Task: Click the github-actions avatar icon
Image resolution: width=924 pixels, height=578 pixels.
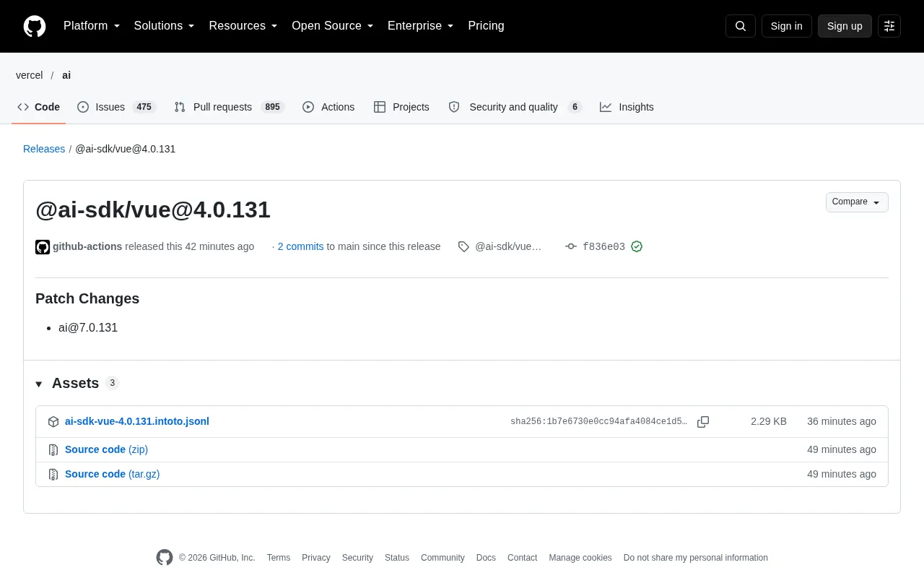Action: [43, 247]
